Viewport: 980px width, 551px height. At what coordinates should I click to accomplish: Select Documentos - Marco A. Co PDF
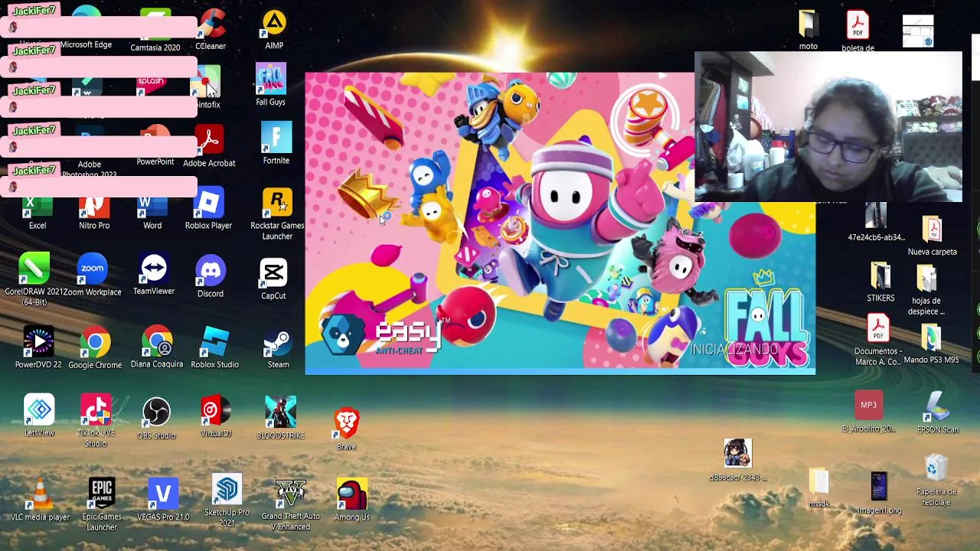[878, 340]
